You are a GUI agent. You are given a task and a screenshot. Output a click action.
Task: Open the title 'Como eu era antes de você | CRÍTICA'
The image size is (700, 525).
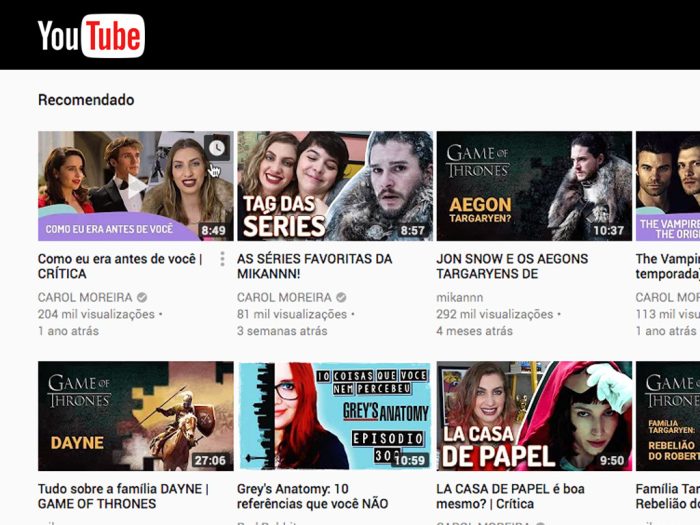120,266
